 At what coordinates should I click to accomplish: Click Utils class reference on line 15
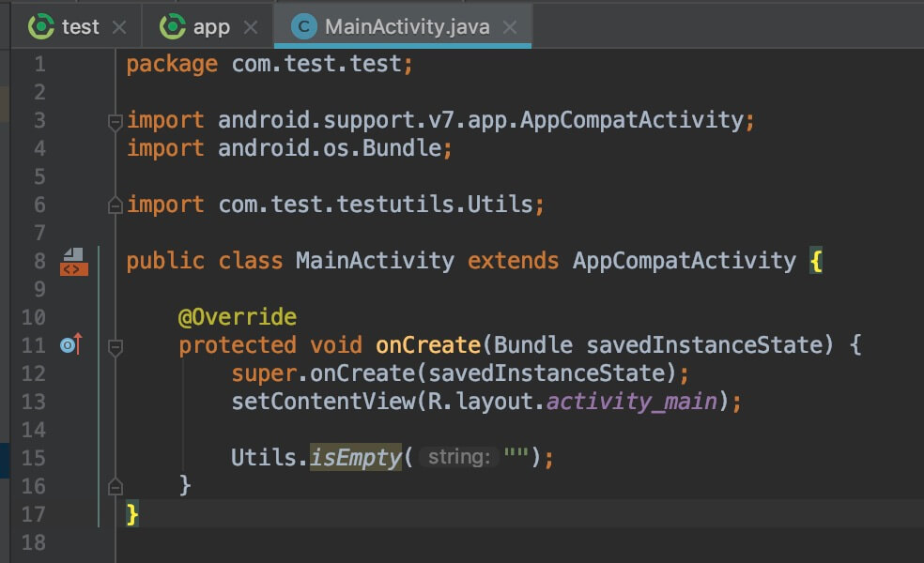[x=264, y=458]
